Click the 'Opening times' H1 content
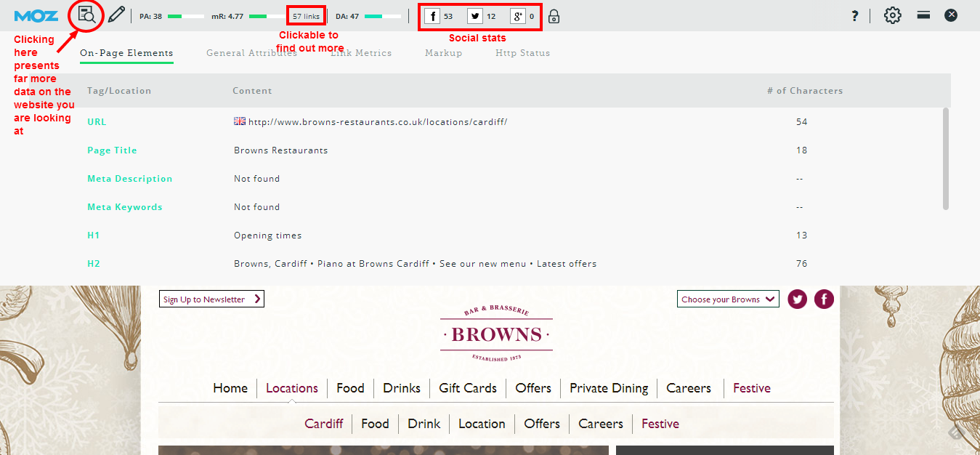This screenshot has height=455, width=980. tap(267, 235)
